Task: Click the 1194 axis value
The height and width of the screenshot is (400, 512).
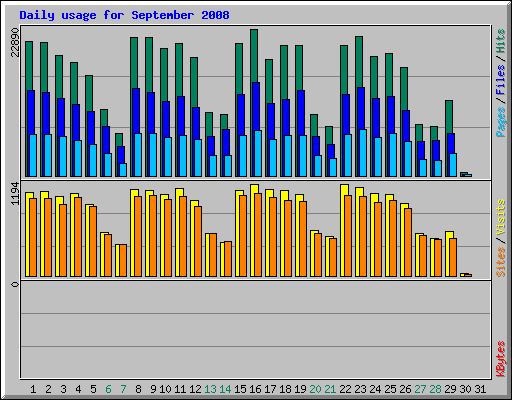Action: [x=15, y=193]
